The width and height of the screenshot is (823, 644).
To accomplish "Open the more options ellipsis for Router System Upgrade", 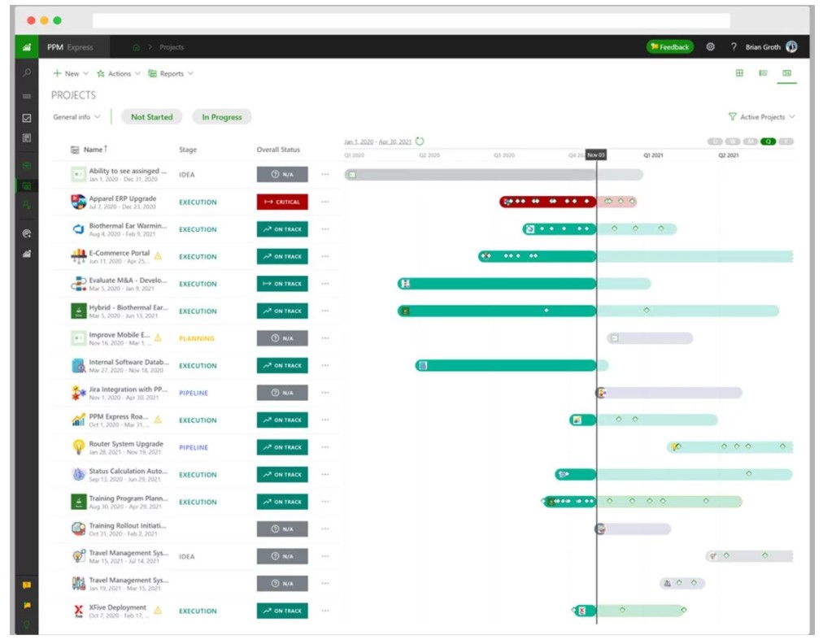I will pyautogui.click(x=325, y=447).
